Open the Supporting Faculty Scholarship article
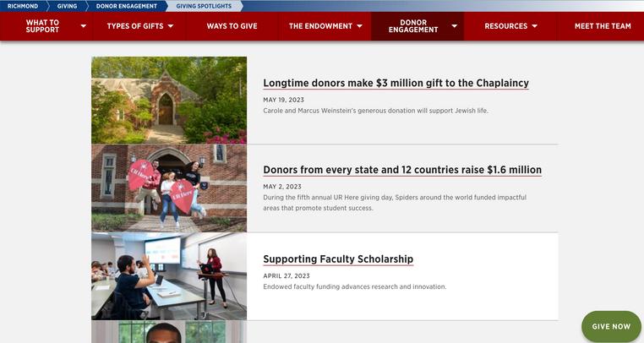644x343 pixels. (338, 259)
